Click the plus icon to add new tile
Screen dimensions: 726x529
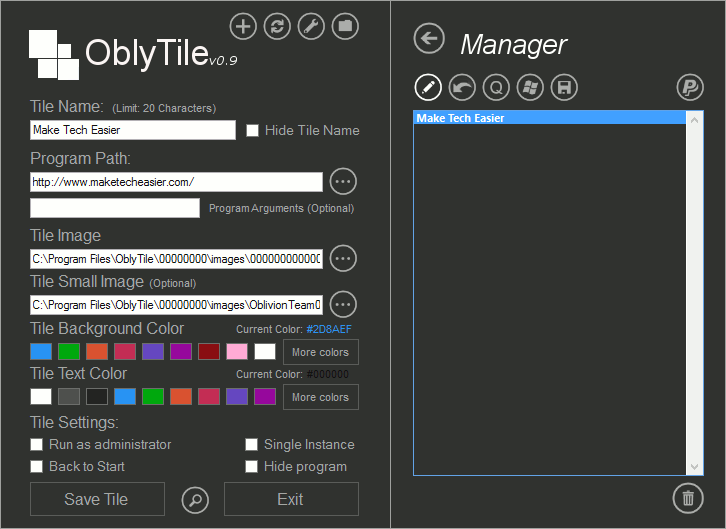tap(243, 26)
